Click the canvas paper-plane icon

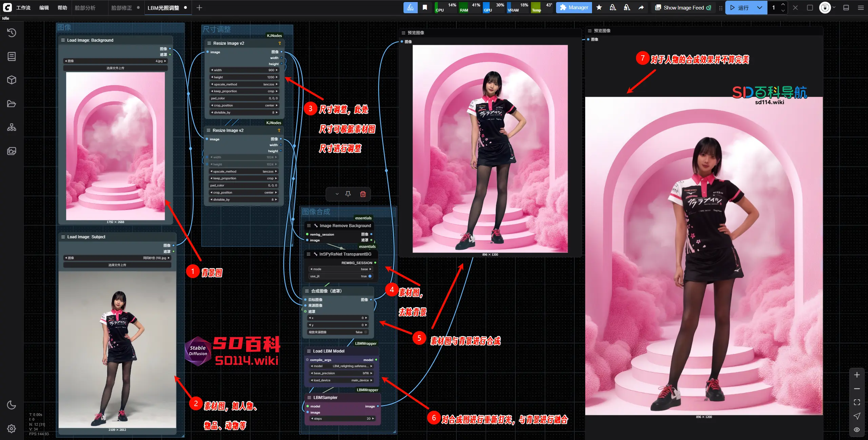click(x=857, y=416)
